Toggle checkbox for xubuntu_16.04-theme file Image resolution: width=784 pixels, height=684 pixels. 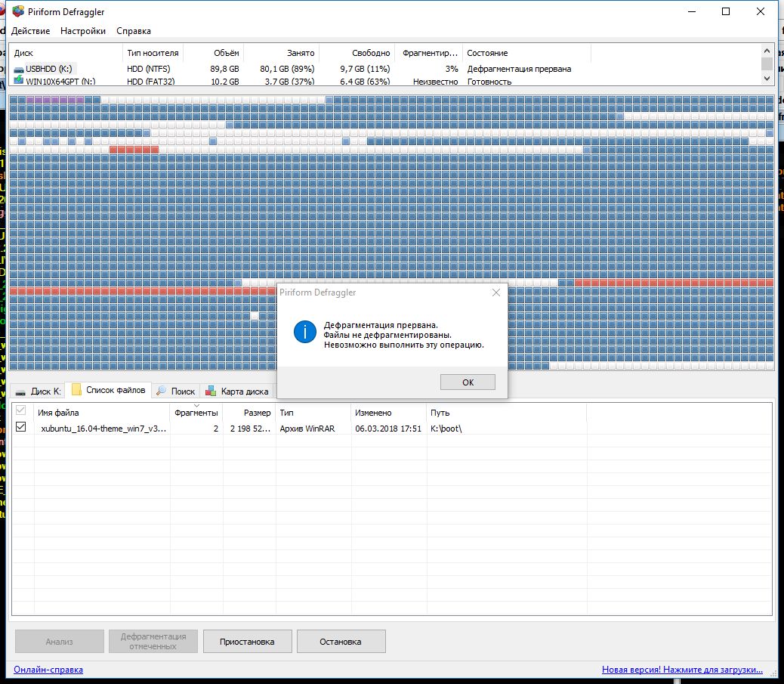tap(21, 427)
